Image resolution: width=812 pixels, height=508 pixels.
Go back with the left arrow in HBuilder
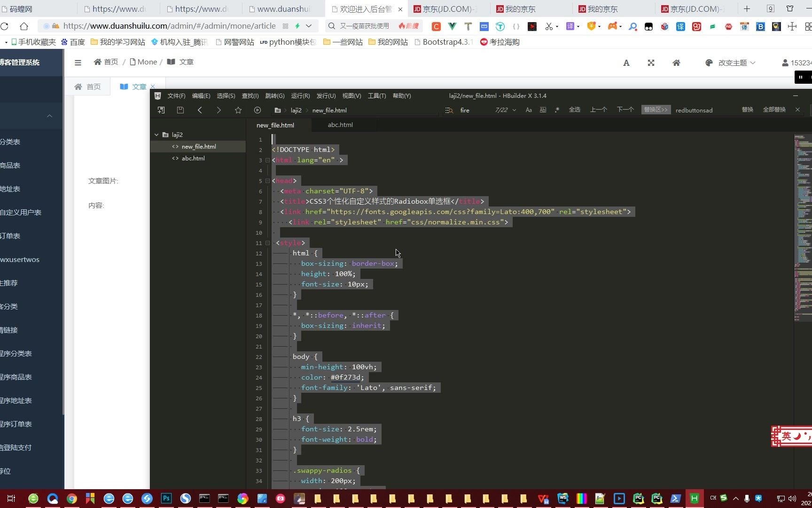tap(200, 110)
